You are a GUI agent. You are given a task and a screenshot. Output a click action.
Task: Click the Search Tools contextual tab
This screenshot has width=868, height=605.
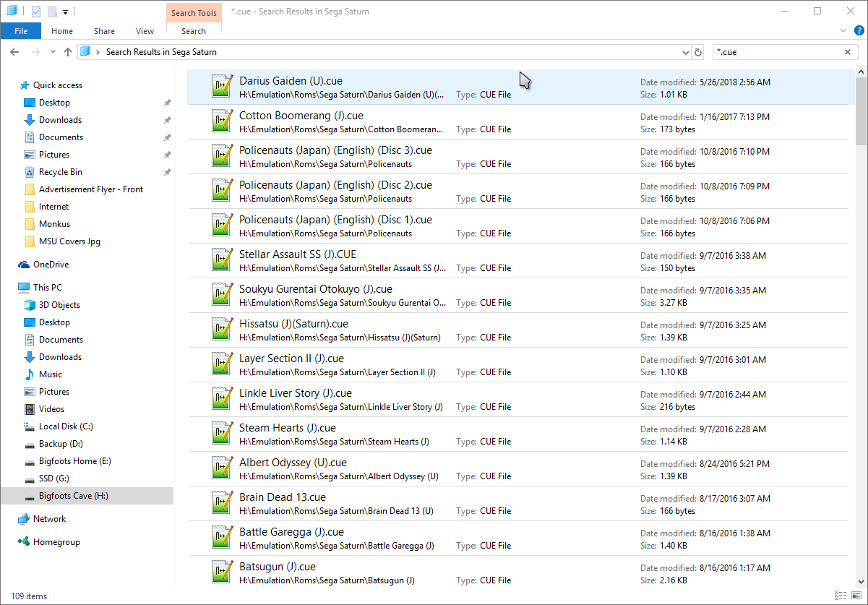click(x=194, y=13)
